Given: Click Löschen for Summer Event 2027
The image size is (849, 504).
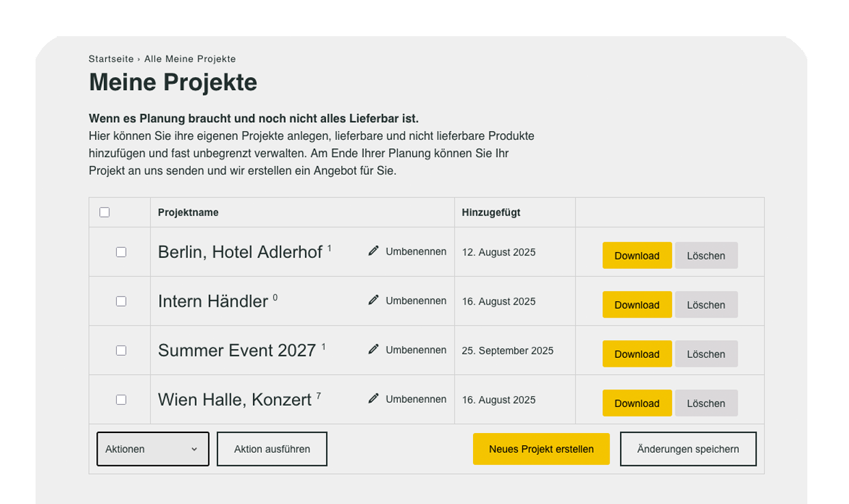Looking at the screenshot, I should point(705,354).
